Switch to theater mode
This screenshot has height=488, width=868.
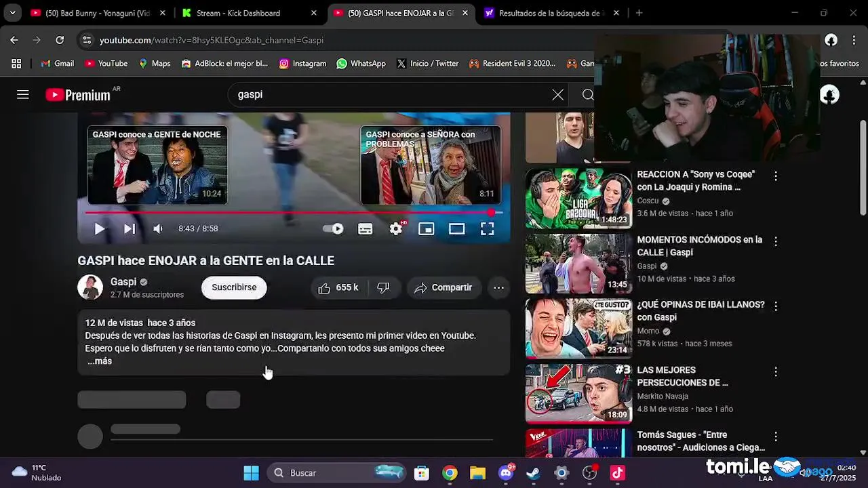(456, 229)
